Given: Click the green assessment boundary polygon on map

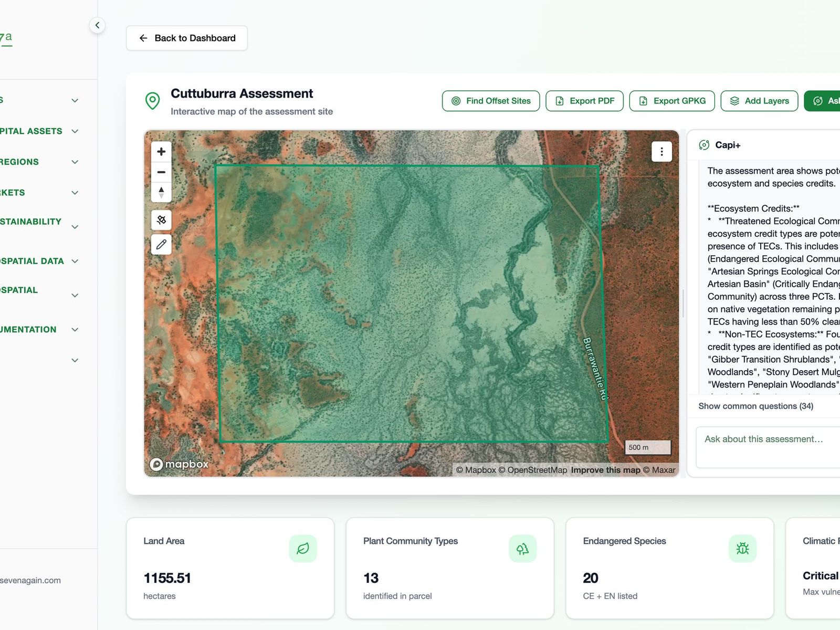Looking at the screenshot, I should [412, 304].
